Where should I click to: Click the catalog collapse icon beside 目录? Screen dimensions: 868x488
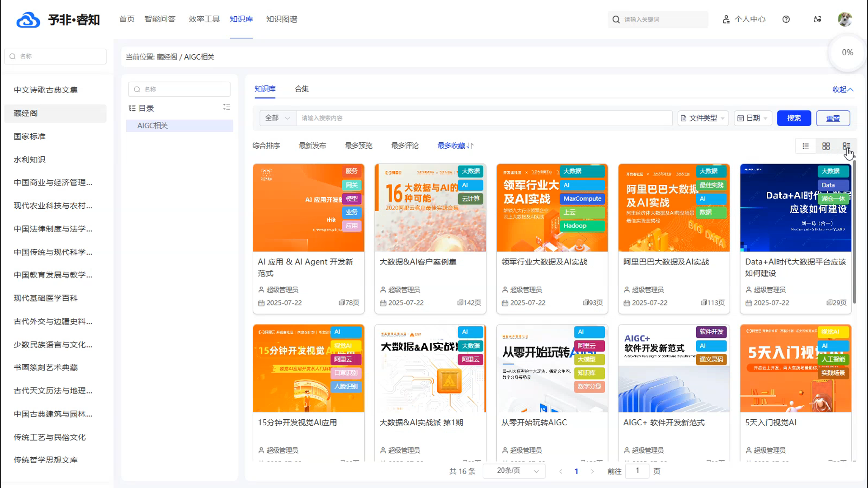click(226, 107)
